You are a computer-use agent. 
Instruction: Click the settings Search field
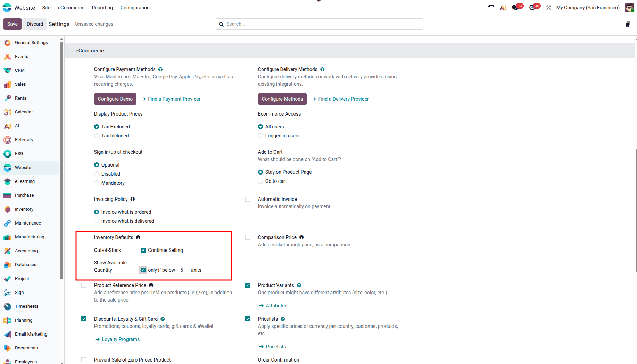coord(319,24)
